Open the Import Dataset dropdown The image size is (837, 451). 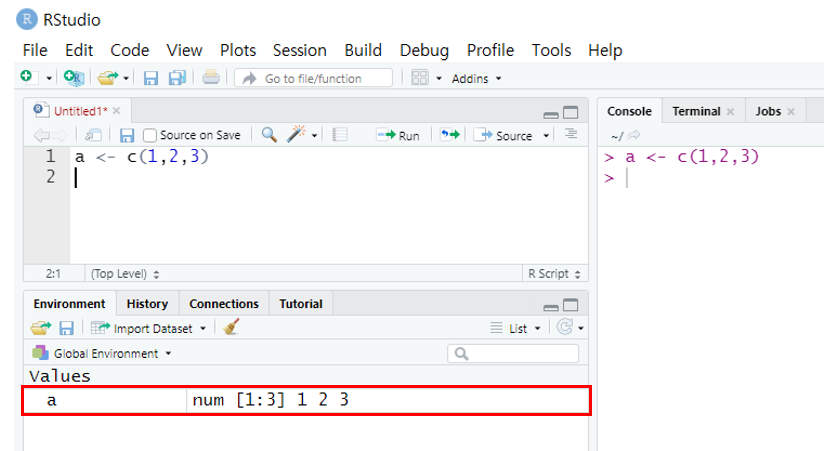(148, 328)
